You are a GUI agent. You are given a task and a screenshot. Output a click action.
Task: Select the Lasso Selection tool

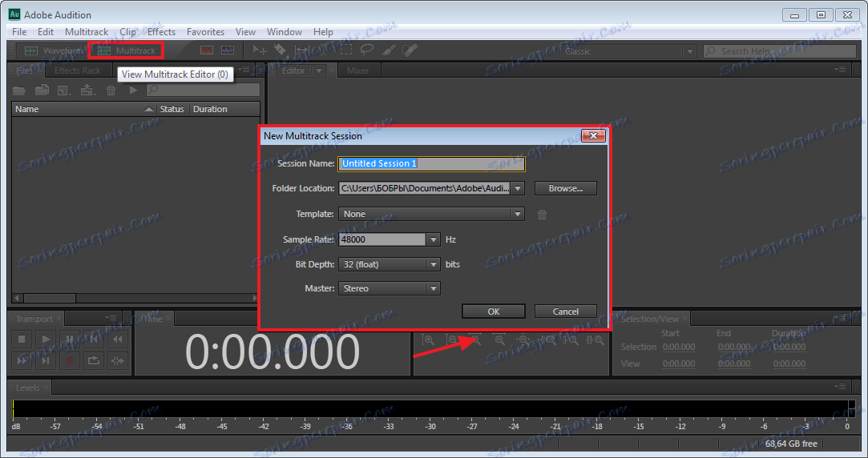[366, 50]
